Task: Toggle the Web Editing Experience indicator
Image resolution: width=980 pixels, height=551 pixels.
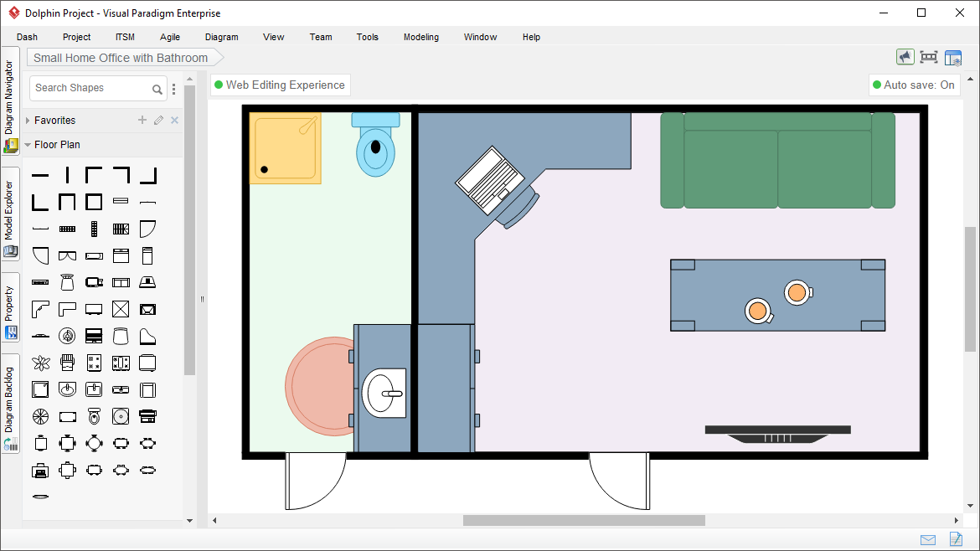Action: coord(280,85)
